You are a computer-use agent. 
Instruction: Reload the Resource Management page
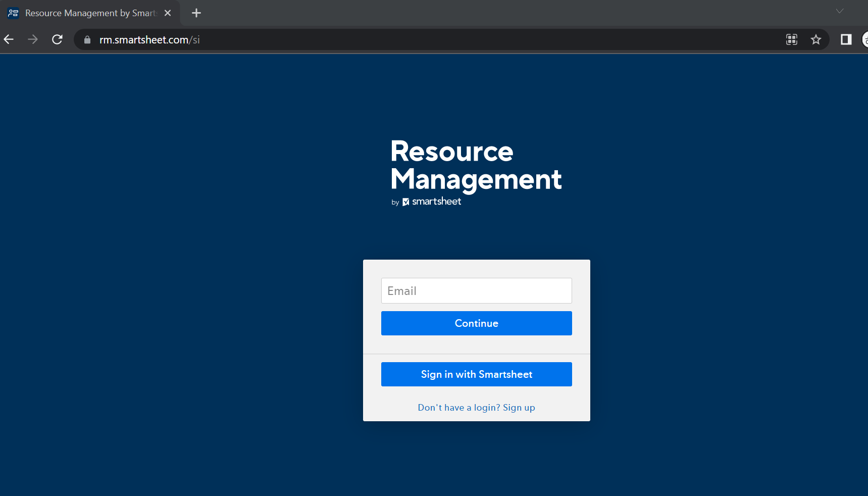click(57, 39)
